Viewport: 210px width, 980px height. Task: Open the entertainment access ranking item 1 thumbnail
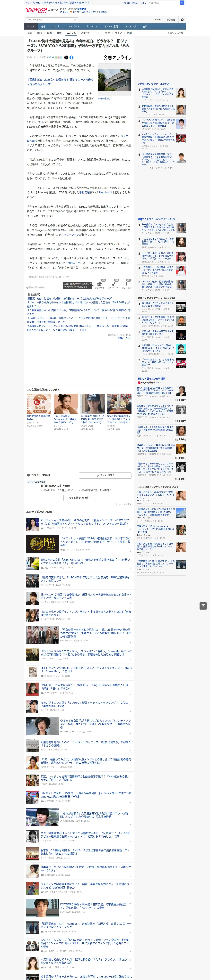coord(181,92)
